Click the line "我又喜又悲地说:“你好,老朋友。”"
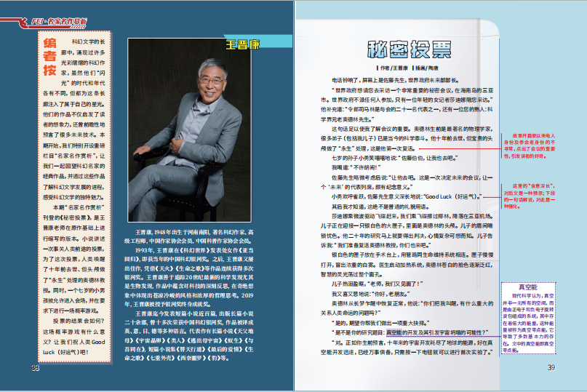Screen dimensions: 587x392 click(371, 294)
